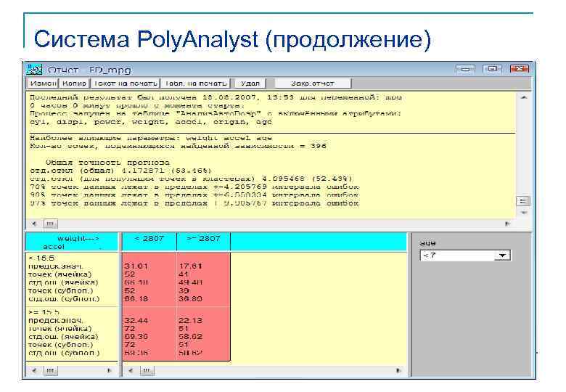Click the down arrow of report text scrollbar
Screen dimensions: 566x392
[523, 213]
